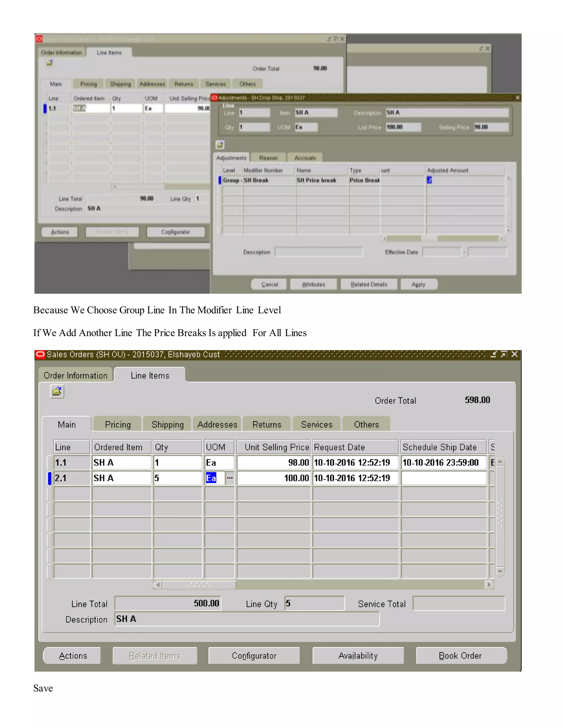Click Apply in the Adjustments window
Image resolution: width=563 pixels, height=728 pixels.
pos(419,284)
